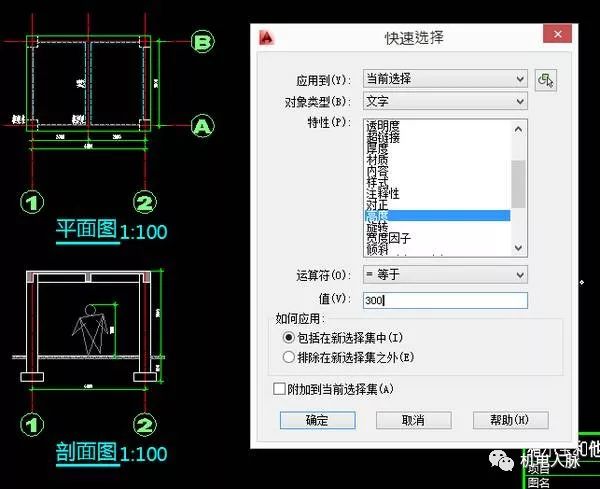The height and width of the screenshot is (489, 600).
Task: Click the scroll down arrow in properties list
Action: [x=518, y=248]
